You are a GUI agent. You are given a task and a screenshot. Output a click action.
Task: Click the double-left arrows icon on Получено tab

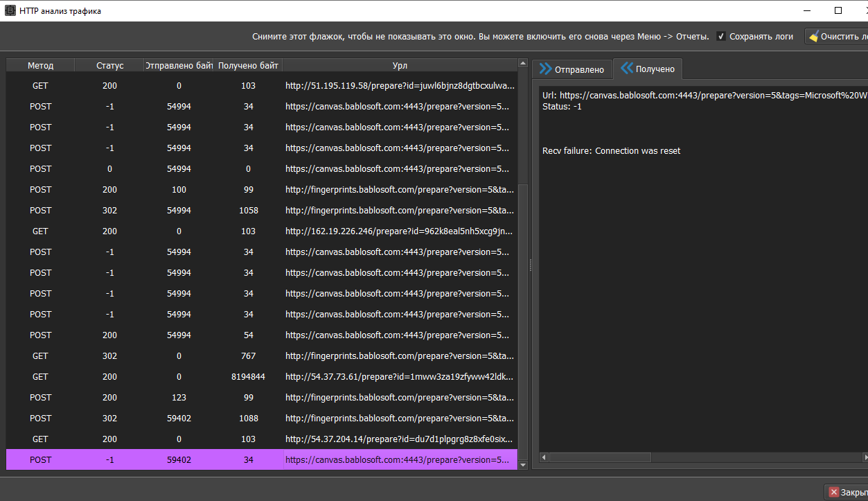[628, 69]
